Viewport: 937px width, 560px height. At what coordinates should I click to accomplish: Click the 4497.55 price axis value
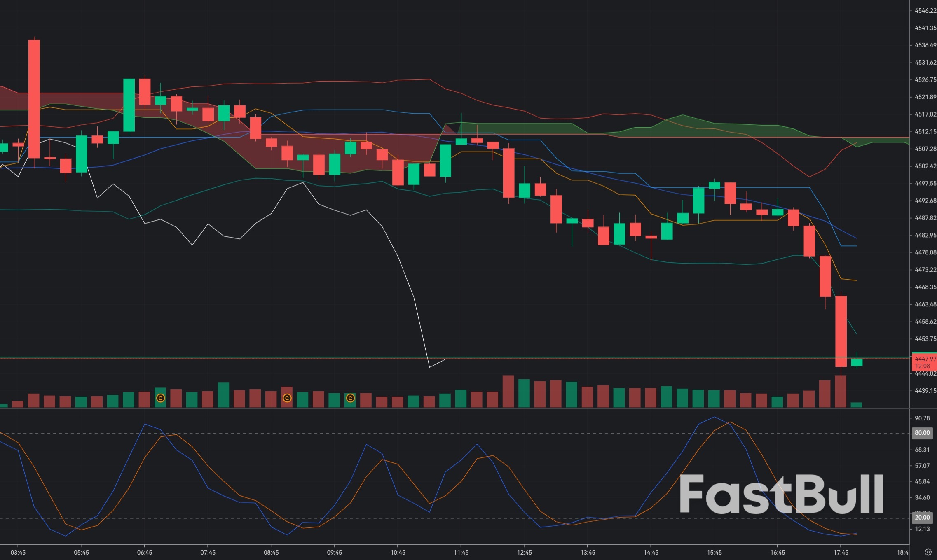(x=925, y=183)
